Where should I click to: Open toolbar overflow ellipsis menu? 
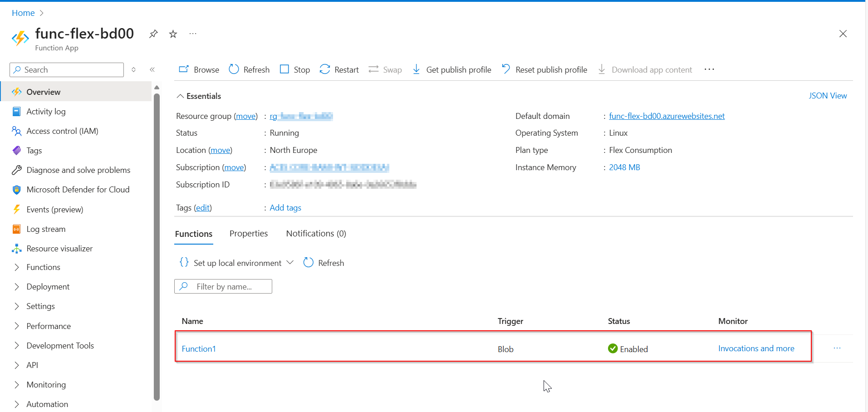pos(709,69)
